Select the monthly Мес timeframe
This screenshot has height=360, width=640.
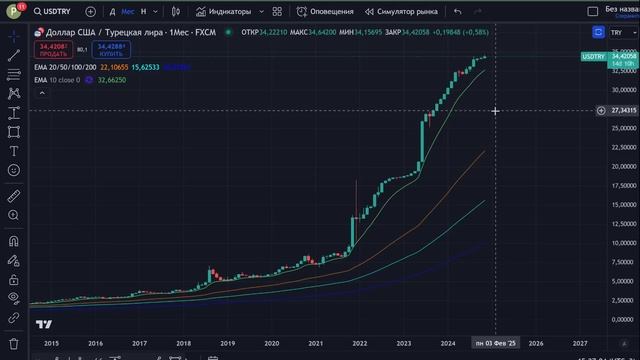tap(127, 12)
